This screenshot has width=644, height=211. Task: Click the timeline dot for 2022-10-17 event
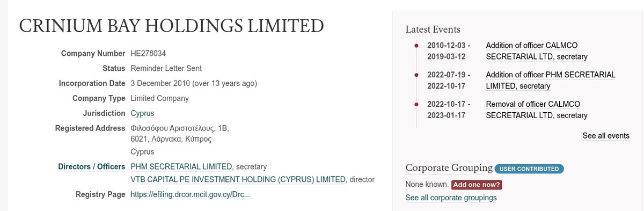coord(416,104)
